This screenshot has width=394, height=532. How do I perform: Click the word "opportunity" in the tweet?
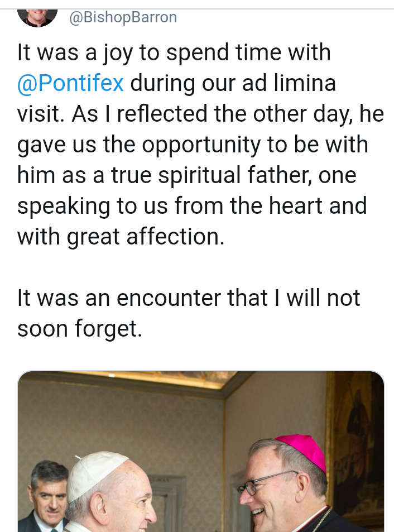point(201,145)
